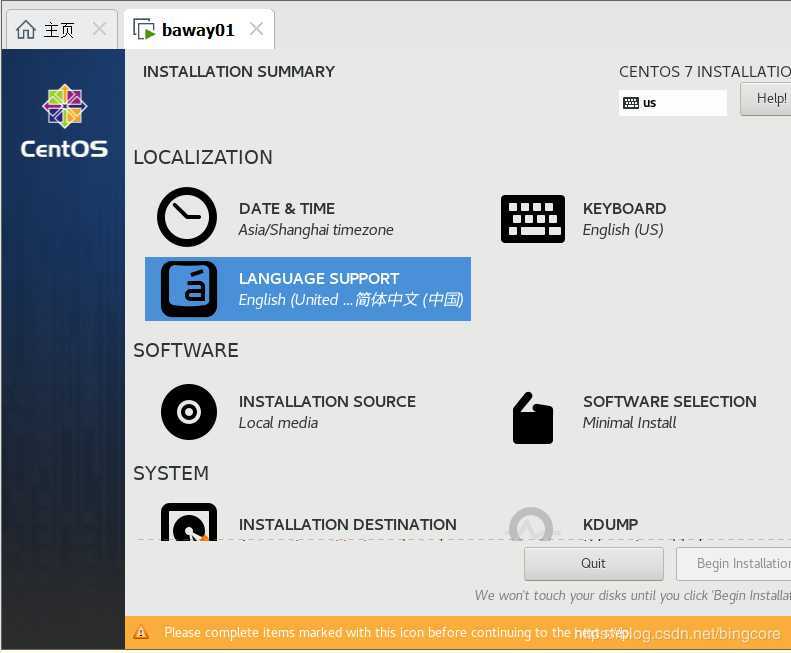Click the Quit button

[x=594, y=564]
